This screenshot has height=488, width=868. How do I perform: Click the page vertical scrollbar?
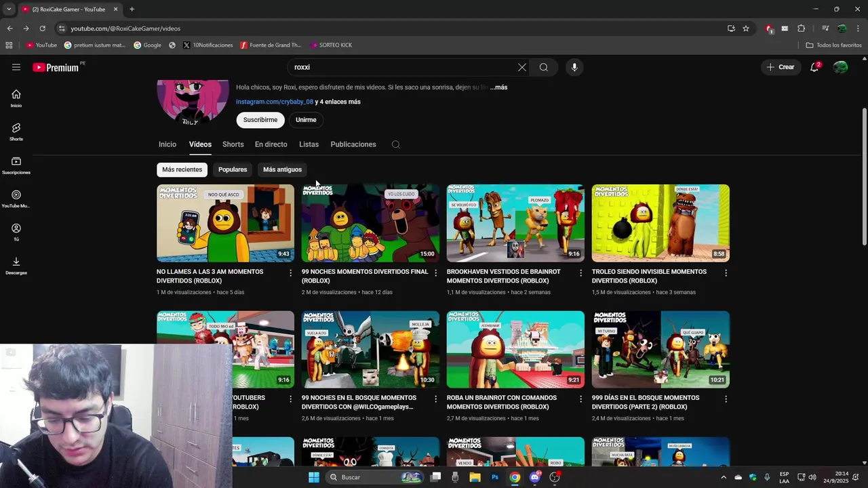point(864,176)
